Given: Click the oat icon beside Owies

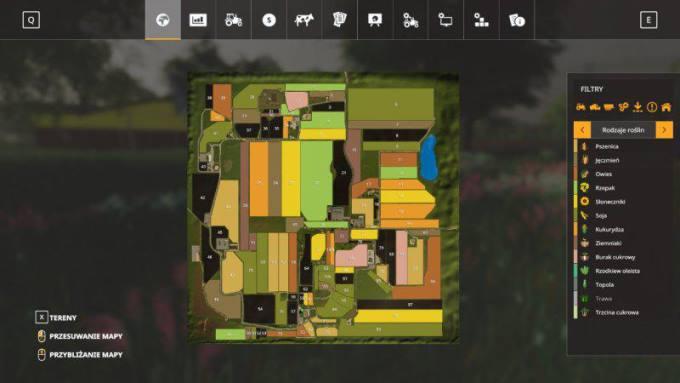Looking at the screenshot, I should [x=585, y=174].
